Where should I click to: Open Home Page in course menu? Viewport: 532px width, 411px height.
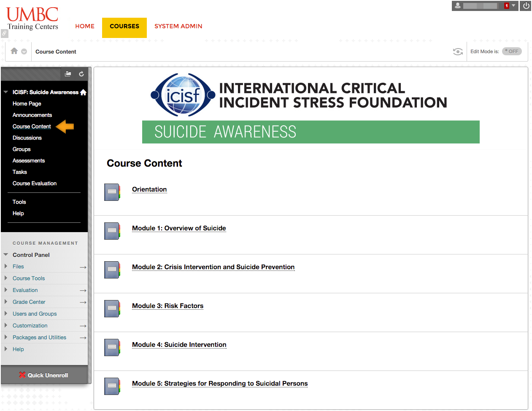27,103
